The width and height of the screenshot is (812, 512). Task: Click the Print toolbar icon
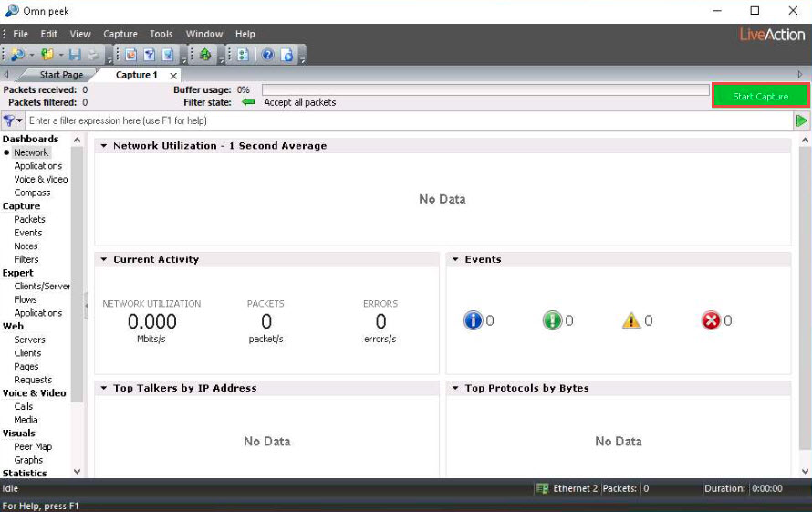(93, 55)
